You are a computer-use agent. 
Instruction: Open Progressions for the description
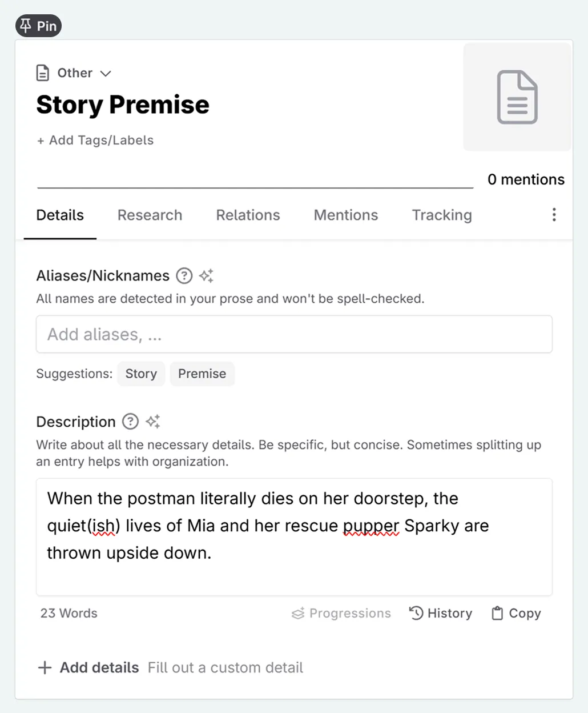pos(341,613)
